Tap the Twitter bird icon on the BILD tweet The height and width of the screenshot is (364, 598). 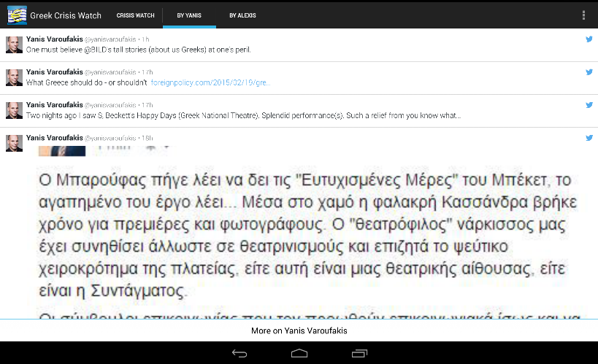[x=589, y=39]
